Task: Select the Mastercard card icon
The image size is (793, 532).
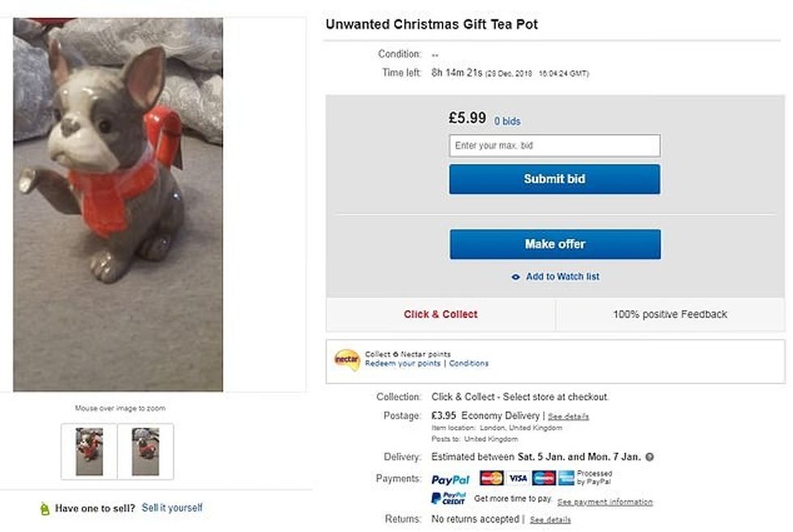Action: (x=491, y=478)
